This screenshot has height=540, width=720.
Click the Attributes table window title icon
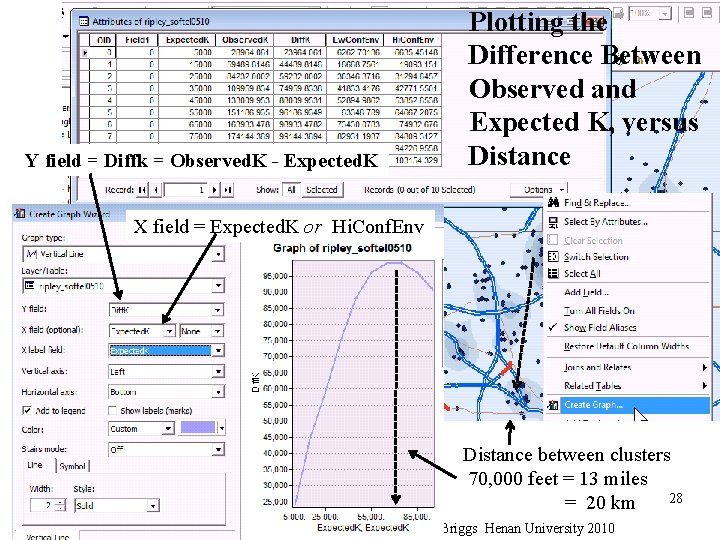(84, 22)
